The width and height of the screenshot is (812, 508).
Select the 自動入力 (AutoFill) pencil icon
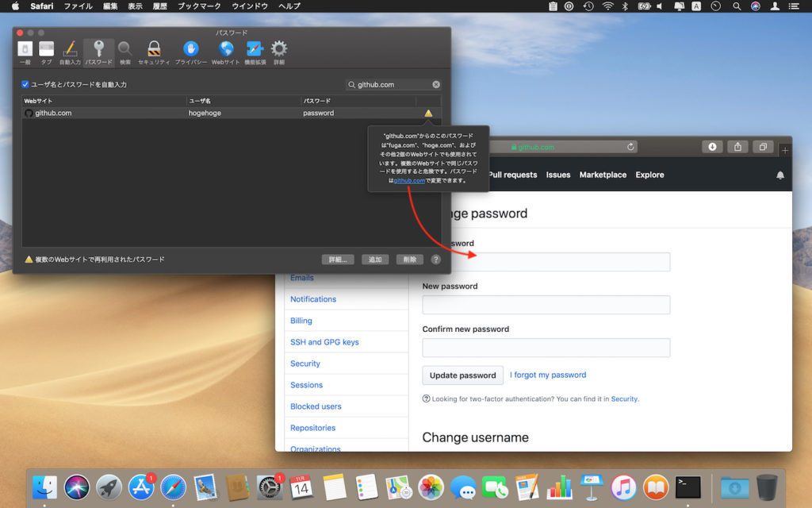pyautogui.click(x=68, y=49)
